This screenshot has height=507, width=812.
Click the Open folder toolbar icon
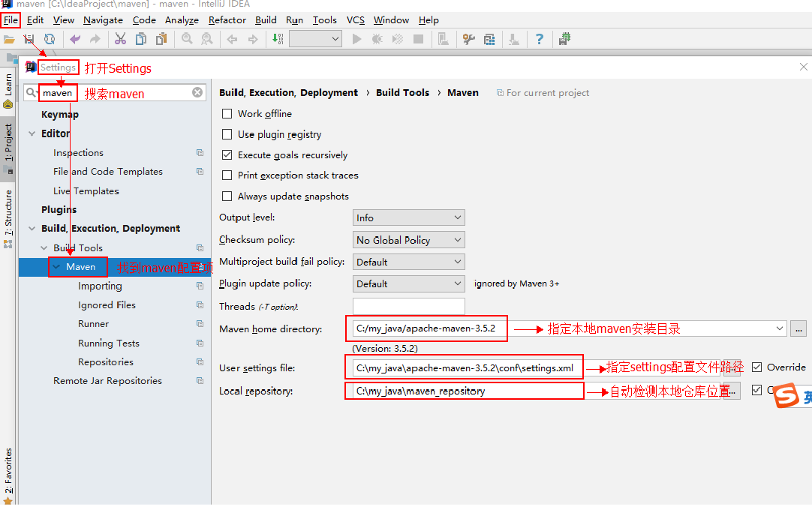click(x=9, y=39)
